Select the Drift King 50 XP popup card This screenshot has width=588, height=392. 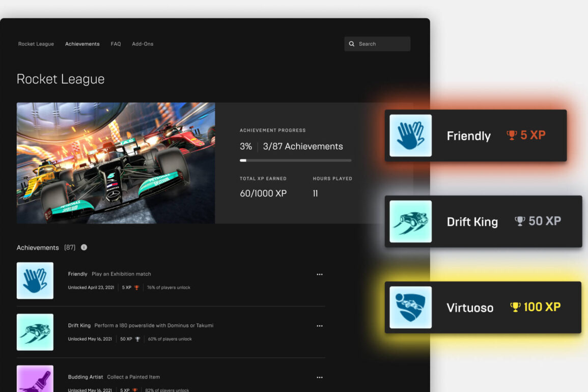tap(483, 221)
